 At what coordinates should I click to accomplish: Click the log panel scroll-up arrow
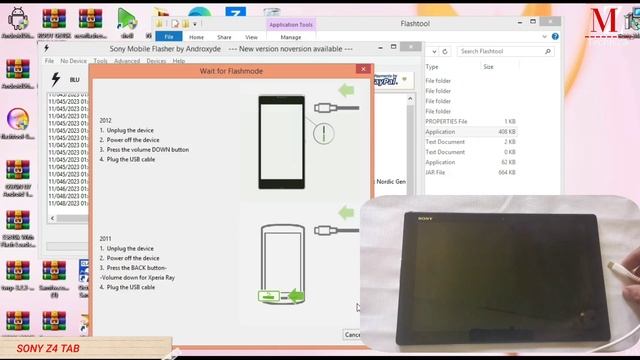pyautogui.click(x=410, y=98)
